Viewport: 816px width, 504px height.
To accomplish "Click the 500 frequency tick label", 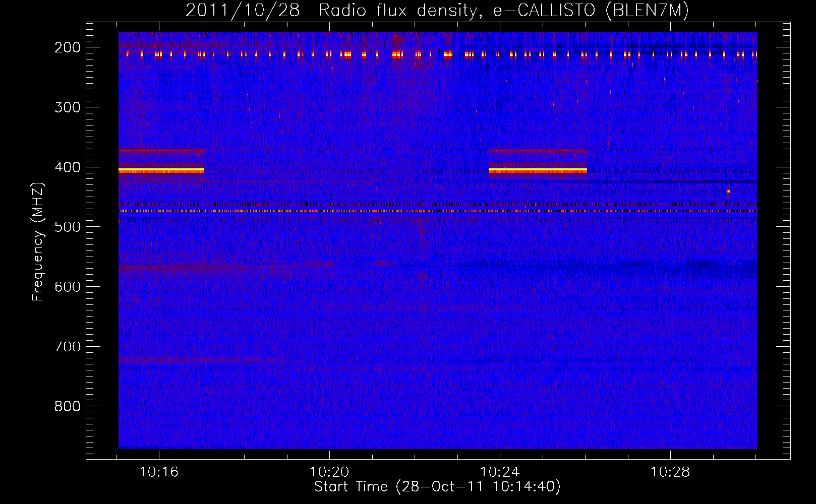I will 68,227.
